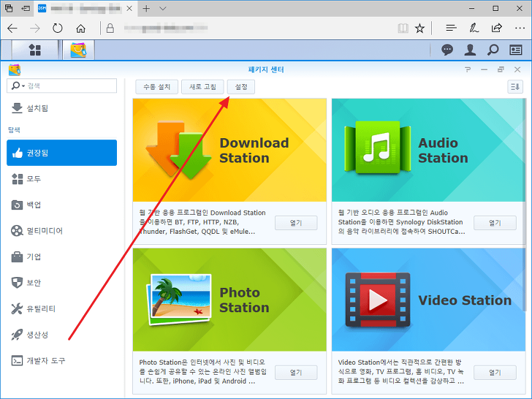This screenshot has width=532, height=399.
Task: Open the browser tab list chevron
Action: 163,9
